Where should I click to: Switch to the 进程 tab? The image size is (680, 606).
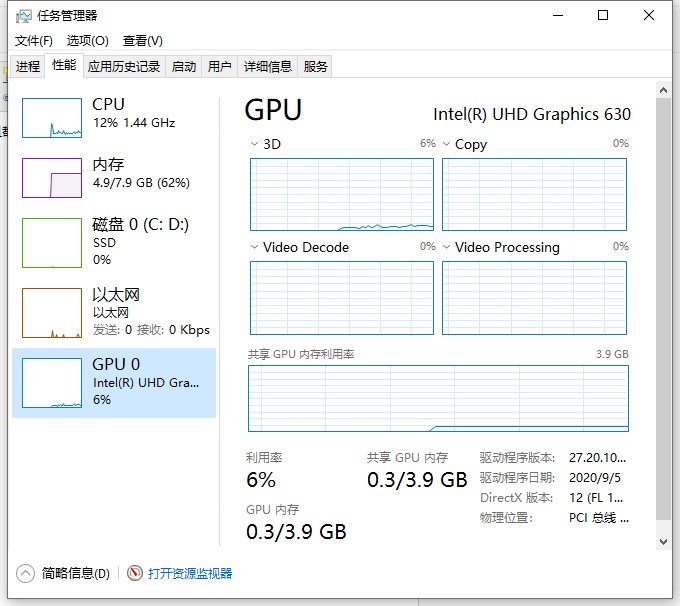pos(28,66)
